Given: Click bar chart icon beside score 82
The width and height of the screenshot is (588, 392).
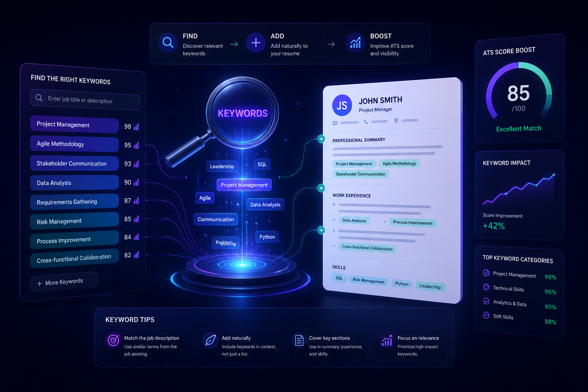Looking at the screenshot, I should [x=136, y=255].
